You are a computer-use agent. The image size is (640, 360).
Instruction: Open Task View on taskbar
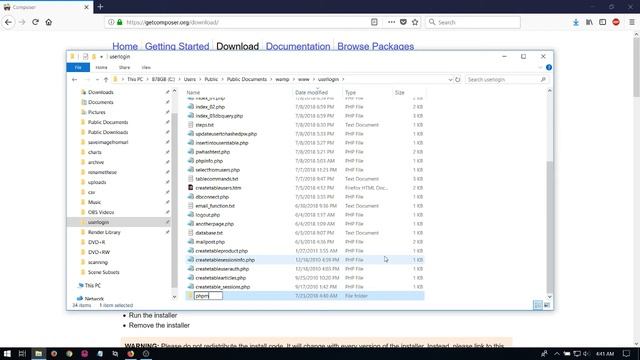[22, 353]
